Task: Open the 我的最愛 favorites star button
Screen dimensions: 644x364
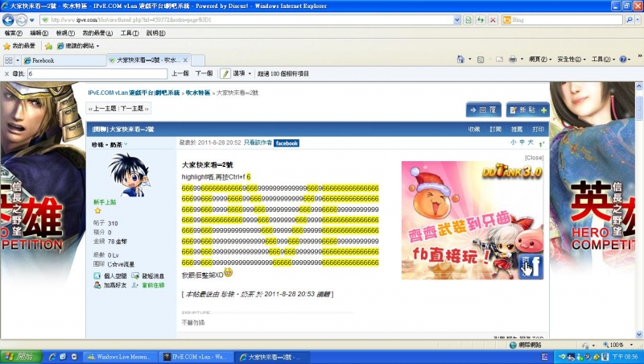Action: [19, 46]
